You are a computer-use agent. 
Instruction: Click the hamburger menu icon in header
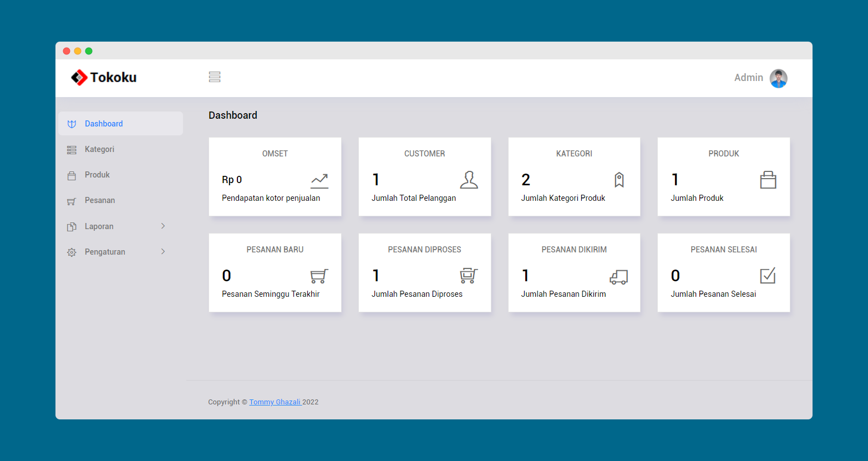click(x=215, y=77)
